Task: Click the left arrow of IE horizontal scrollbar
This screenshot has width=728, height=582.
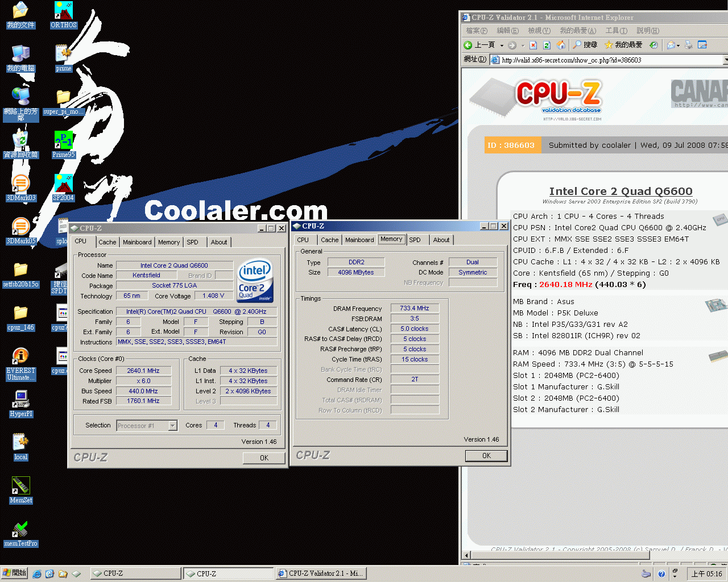Action: (x=467, y=555)
